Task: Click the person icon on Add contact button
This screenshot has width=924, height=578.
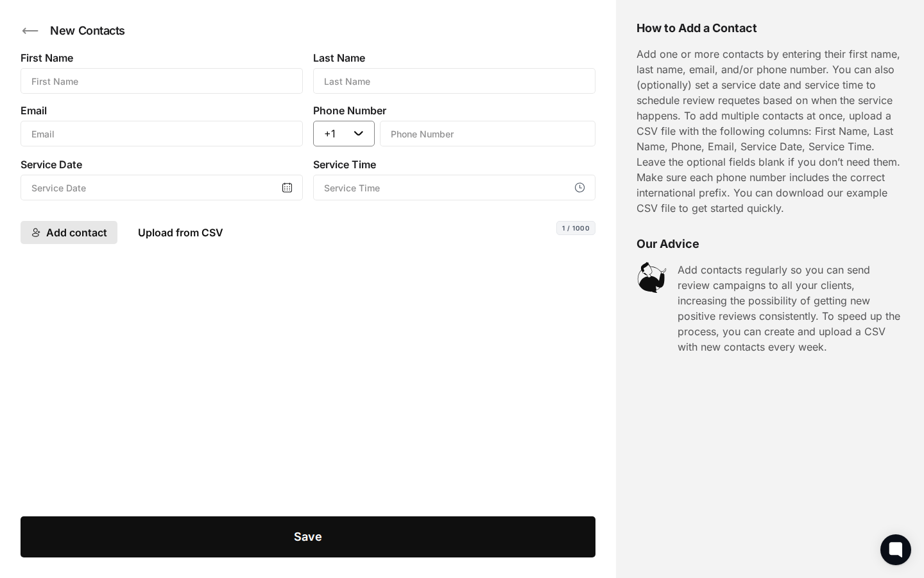Action: tap(37, 232)
